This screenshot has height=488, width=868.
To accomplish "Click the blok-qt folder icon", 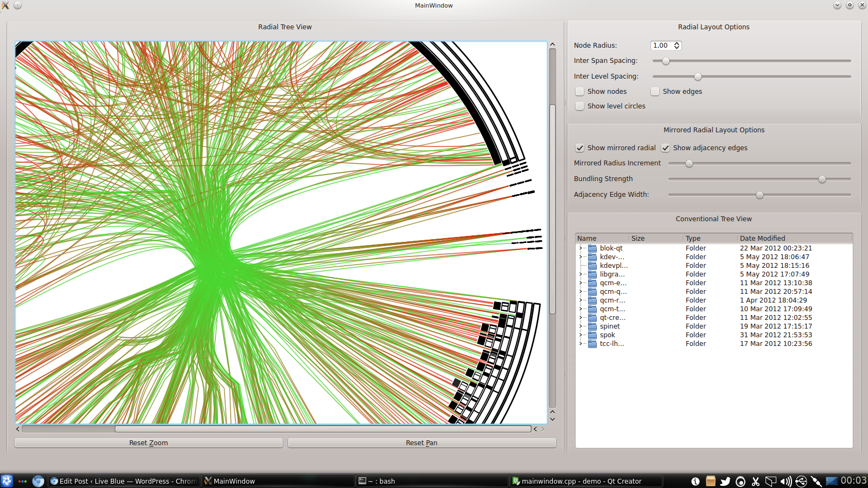I will click(x=592, y=248).
